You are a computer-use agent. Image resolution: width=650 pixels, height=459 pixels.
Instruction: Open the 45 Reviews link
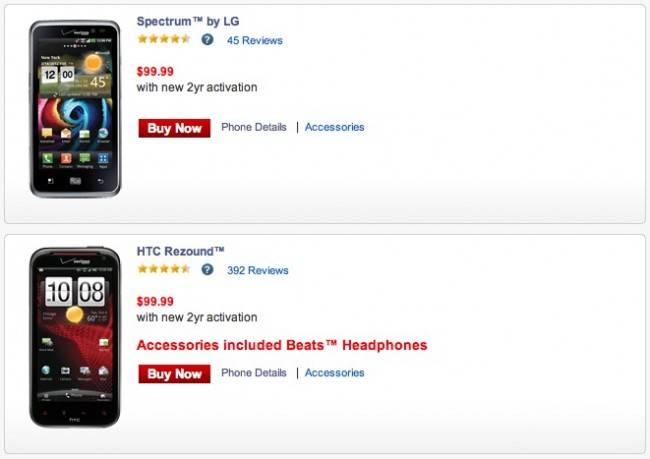pos(255,40)
